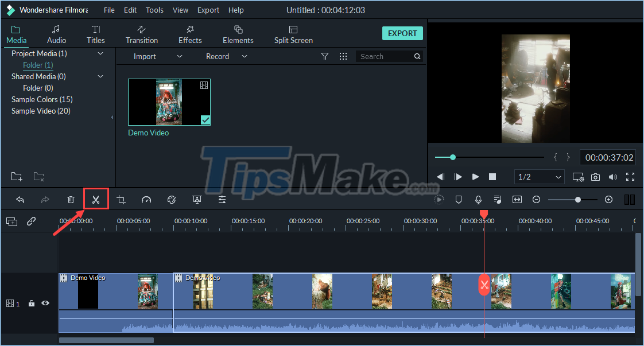Toggle visibility of track 1 with eye icon

pyautogui.click(x=45, y=303)
